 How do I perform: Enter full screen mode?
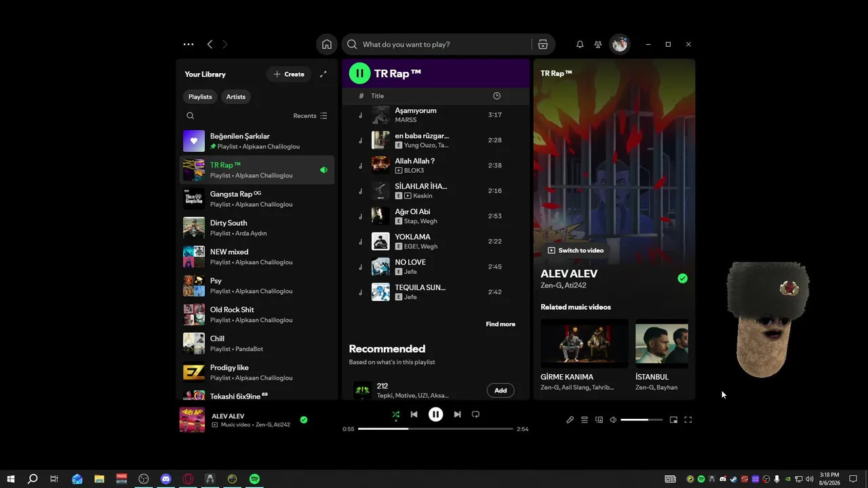click(688, 420)
